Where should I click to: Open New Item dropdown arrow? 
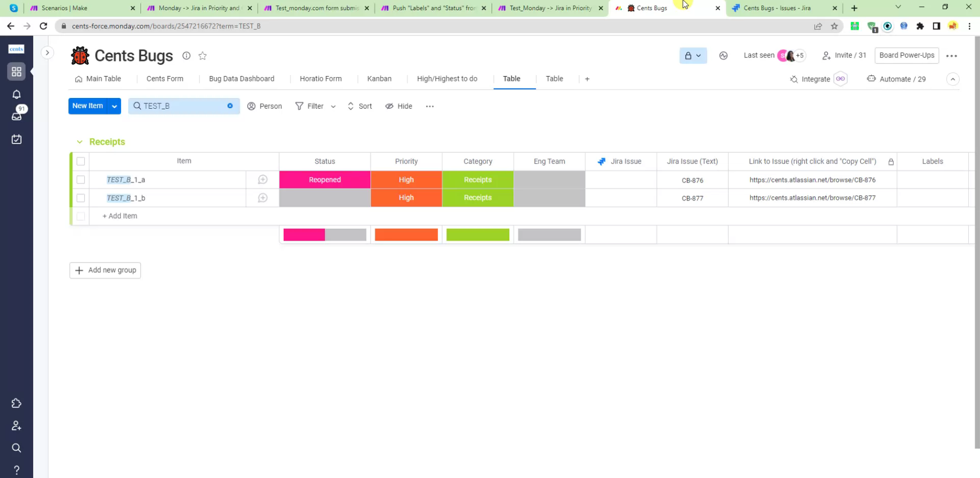pos(114,106)
